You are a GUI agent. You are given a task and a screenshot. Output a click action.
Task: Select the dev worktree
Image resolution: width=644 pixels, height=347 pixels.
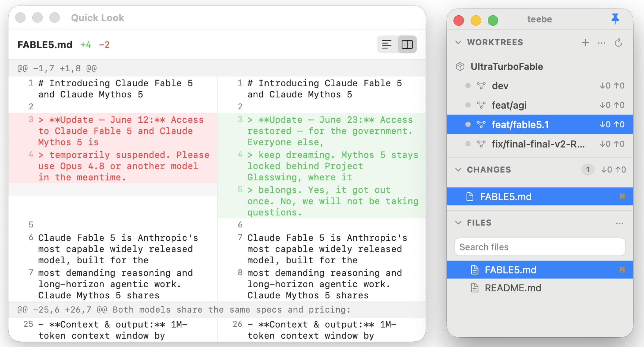(540, 86)
